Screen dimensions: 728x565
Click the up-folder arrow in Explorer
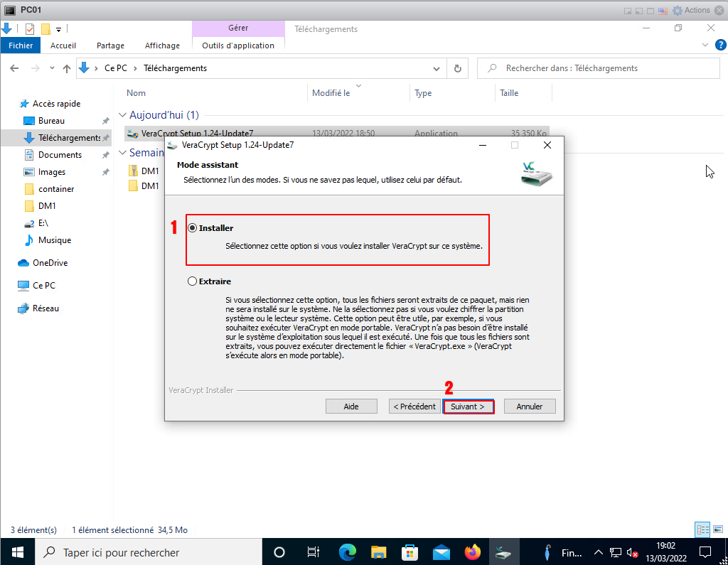[x=67, y=69]
